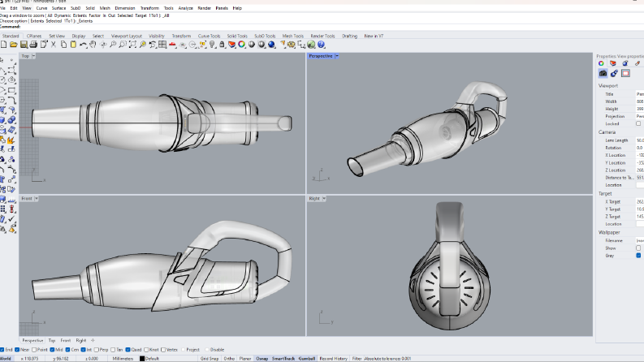Open the Right viewport title dropdown

pos(324,198)
